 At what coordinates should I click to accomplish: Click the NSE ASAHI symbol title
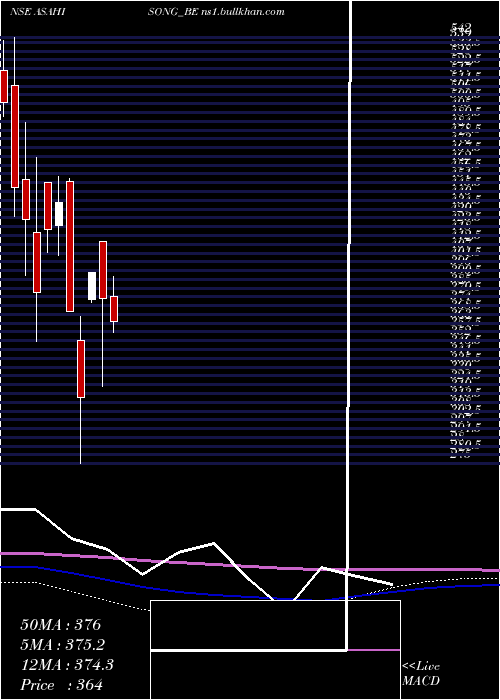(38, 12)
